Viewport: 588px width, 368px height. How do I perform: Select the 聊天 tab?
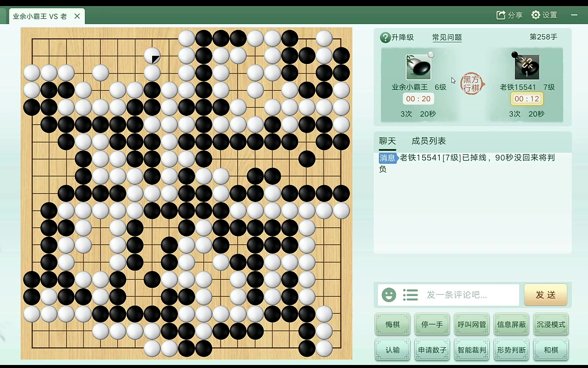[x=388, y=141]
